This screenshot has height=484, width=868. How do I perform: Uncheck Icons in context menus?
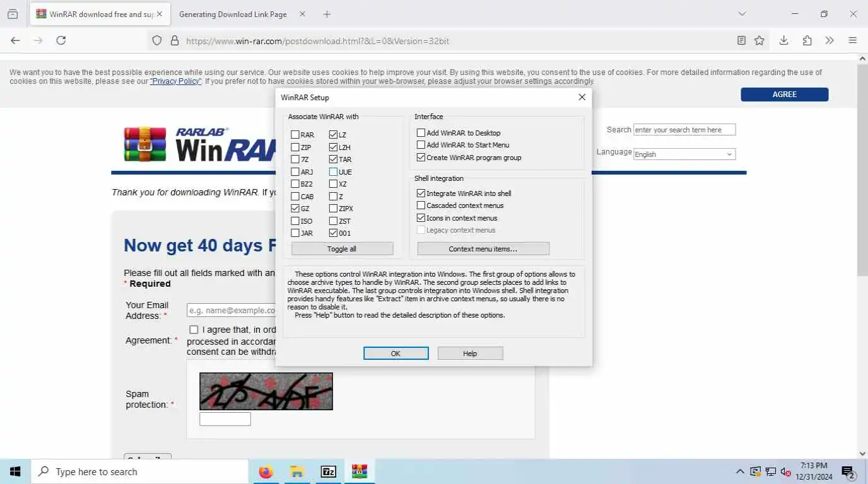[x=421, y=218]
